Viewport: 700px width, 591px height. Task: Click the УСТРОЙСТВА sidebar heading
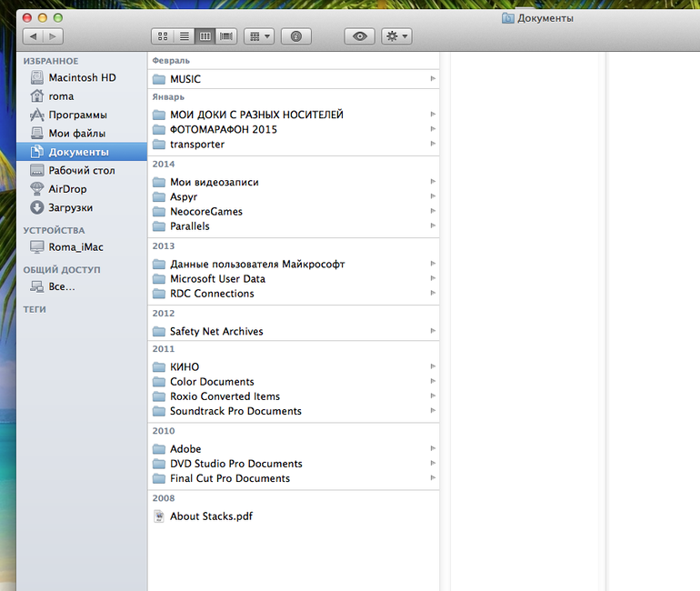[x=54, y=230]
